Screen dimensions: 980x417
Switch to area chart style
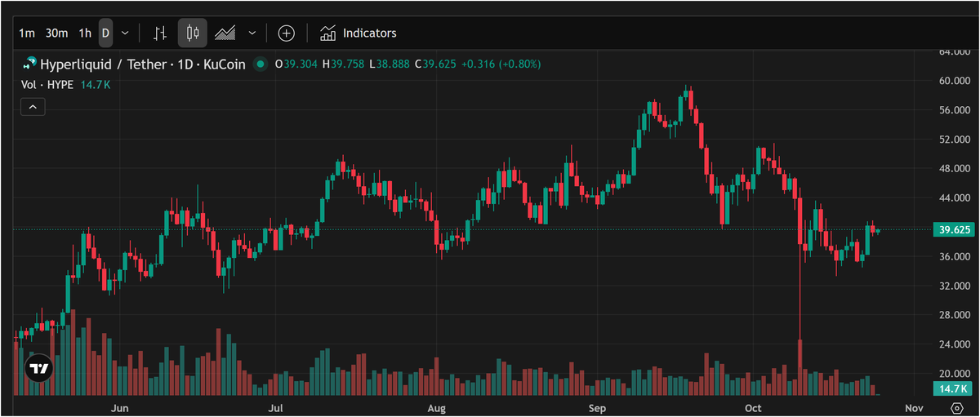coord(225,33)
